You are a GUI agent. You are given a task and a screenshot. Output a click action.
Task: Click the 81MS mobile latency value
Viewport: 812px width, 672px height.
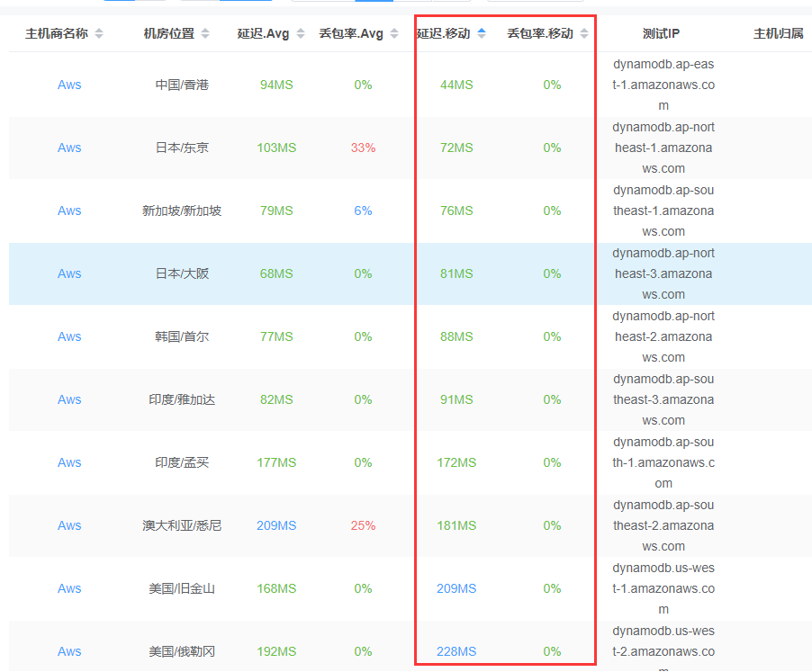coord(456,273)
